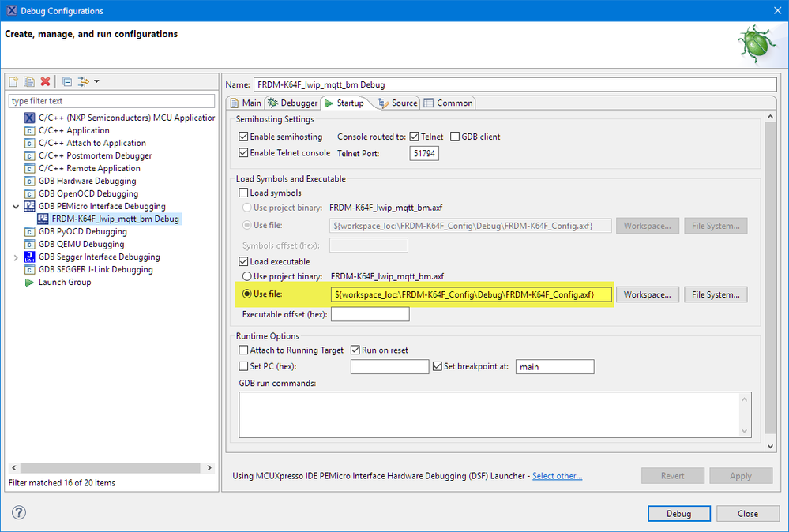789x532 pixels.
Task: Click the C/C++ Application type icon
Action: pos(30,131)
